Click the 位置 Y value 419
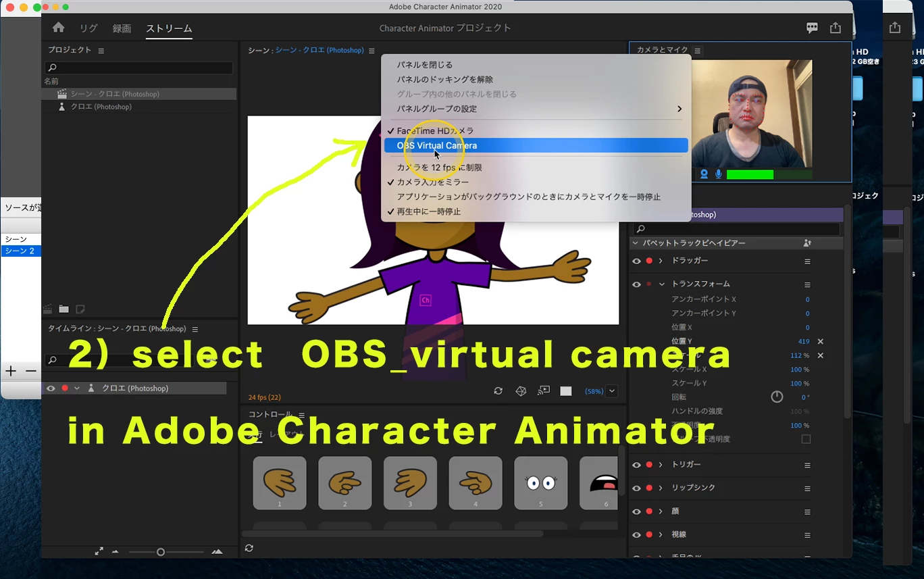 coord(803,342)
